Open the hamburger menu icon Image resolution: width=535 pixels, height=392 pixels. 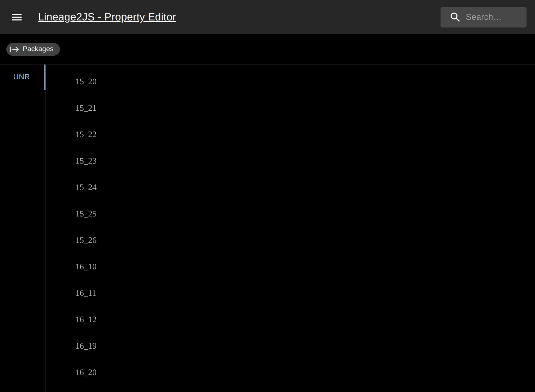pyautogui.click(x=17, y=17)
